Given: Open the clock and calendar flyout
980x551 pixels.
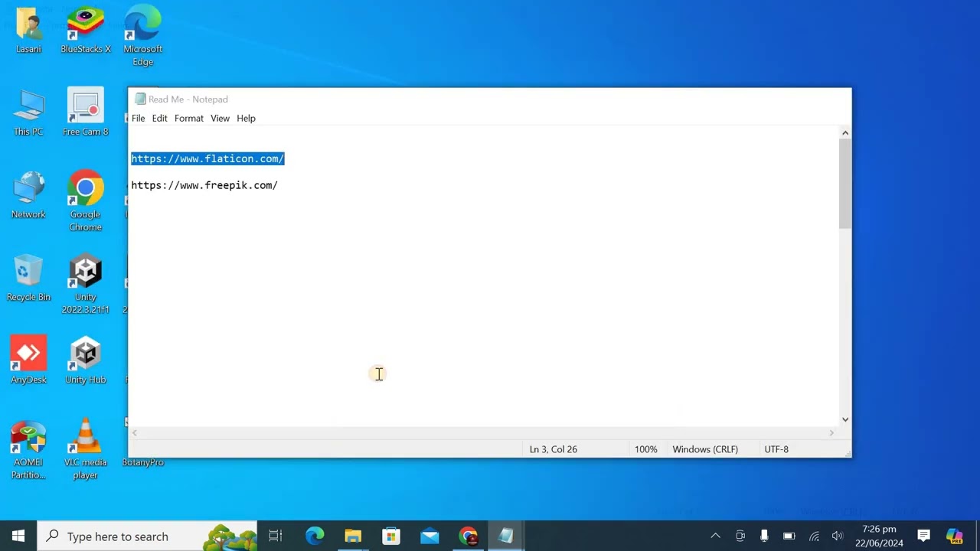Looking at the screenshot, I should 879,536.
